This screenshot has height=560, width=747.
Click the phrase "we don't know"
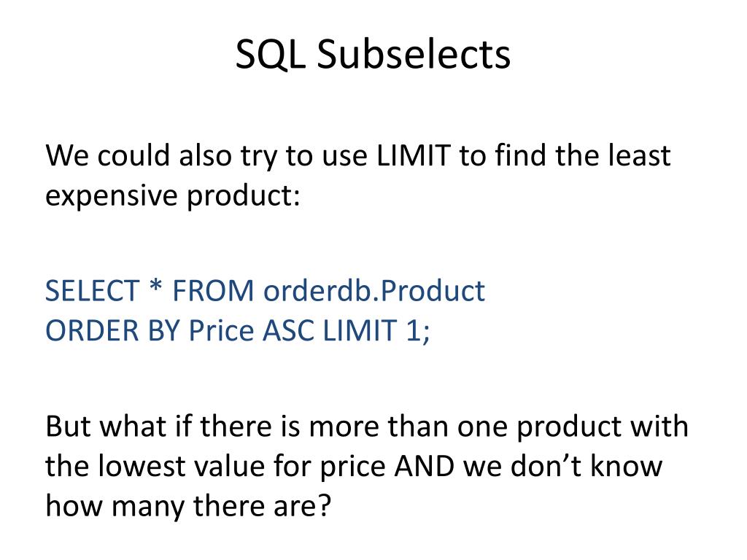click(562, 466)
